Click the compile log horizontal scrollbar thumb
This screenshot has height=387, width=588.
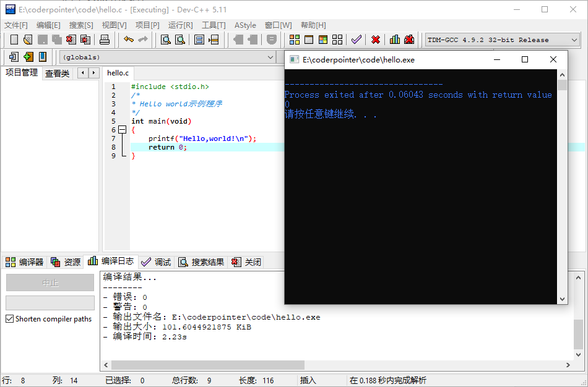coord(208,365)
